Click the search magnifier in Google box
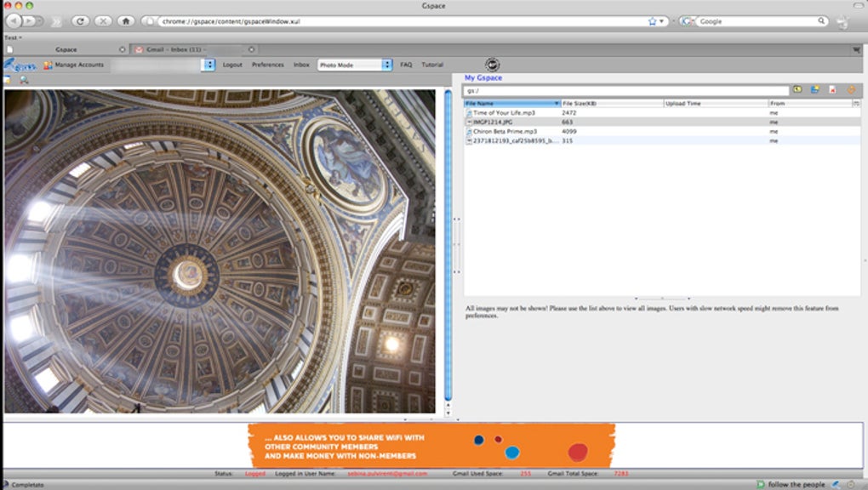 [x=821, y=21]
